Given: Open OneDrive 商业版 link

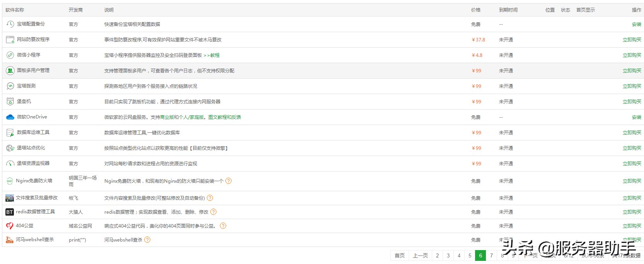Looking at the screenshot, I should click(x=167, y=117).
